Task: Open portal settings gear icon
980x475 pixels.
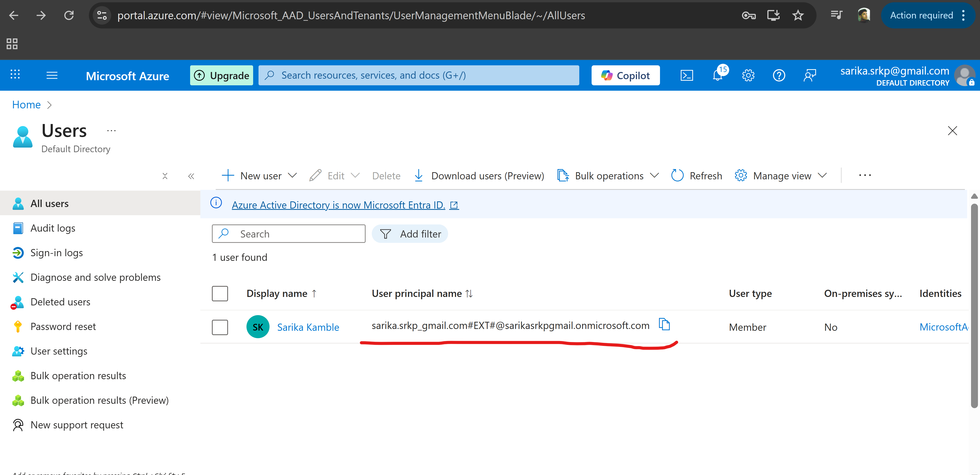Action: pyautogui.click(x=748, y=75)
